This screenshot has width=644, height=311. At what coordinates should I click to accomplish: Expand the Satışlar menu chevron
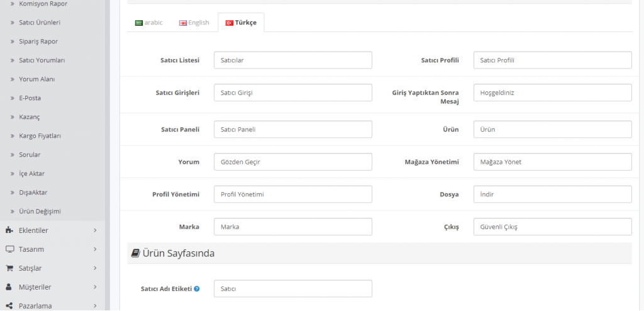[x=95, y=268]
